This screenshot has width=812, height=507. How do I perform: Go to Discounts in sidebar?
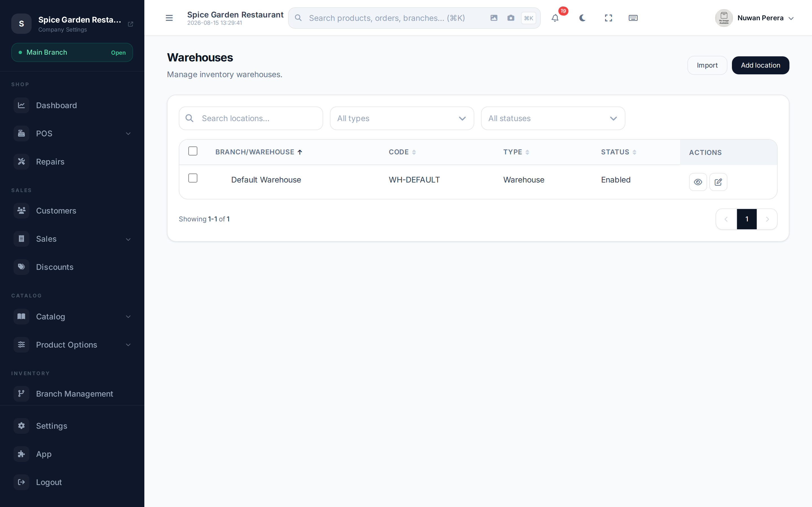(x=72, y=267)
